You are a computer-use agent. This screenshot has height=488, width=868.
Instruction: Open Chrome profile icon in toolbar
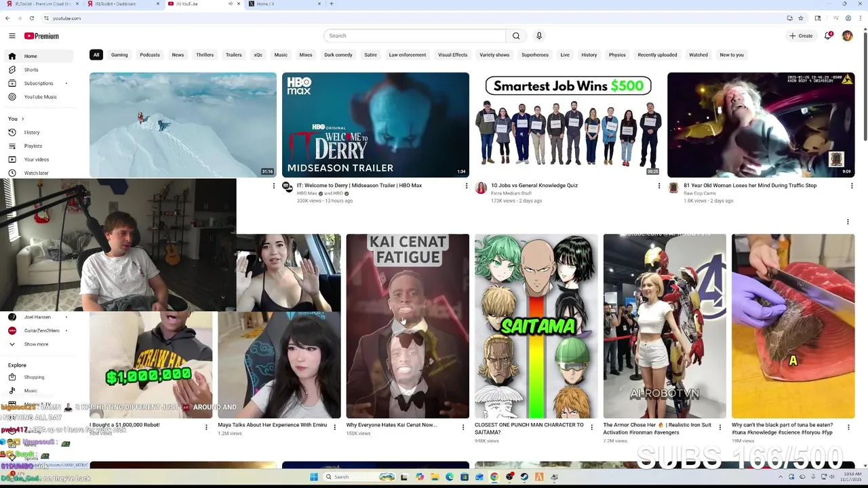pyautogui.click(x=848, y=18)
